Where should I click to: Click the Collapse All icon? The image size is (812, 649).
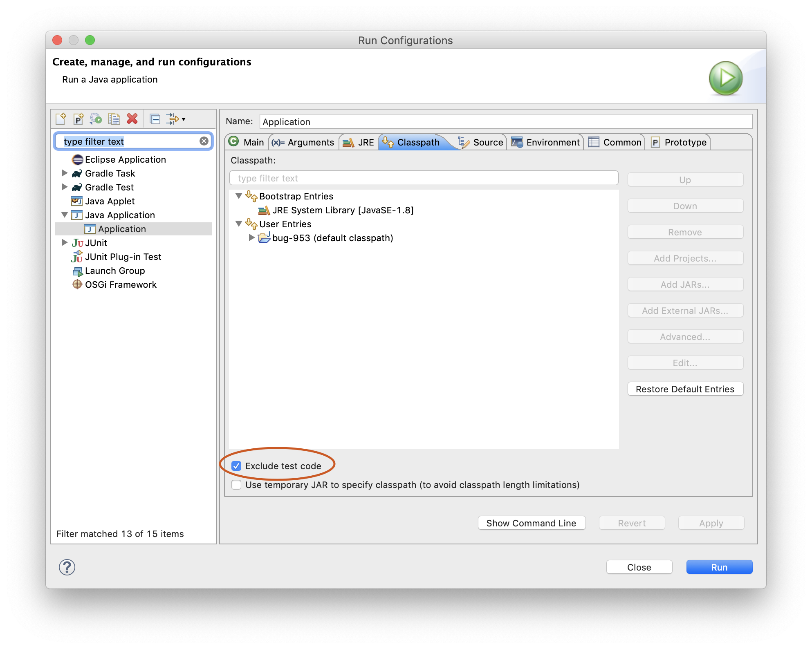coord(155,119)
